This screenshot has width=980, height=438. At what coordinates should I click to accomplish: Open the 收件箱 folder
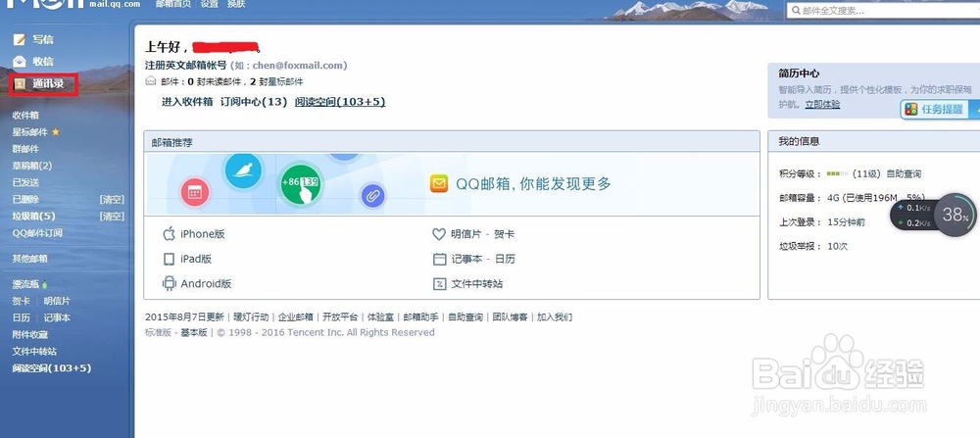pyautogui.click(x=25, y=115)
